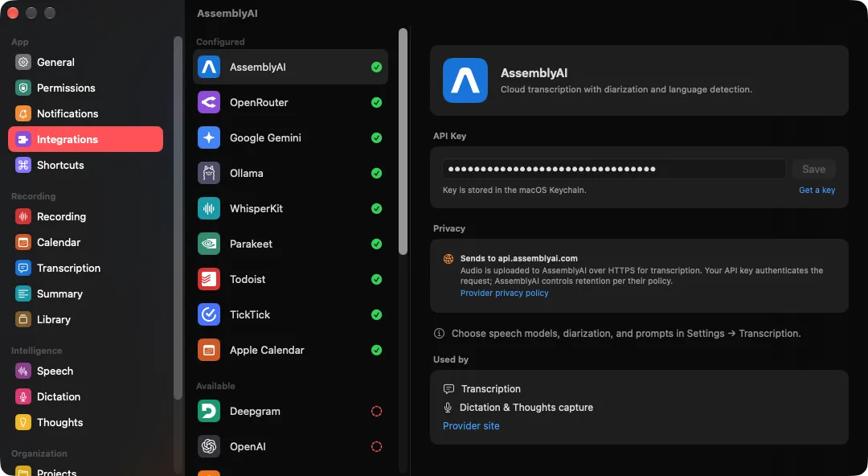Click the Speech icon under Intelligence
868x476 pixels.
(23, 371)
